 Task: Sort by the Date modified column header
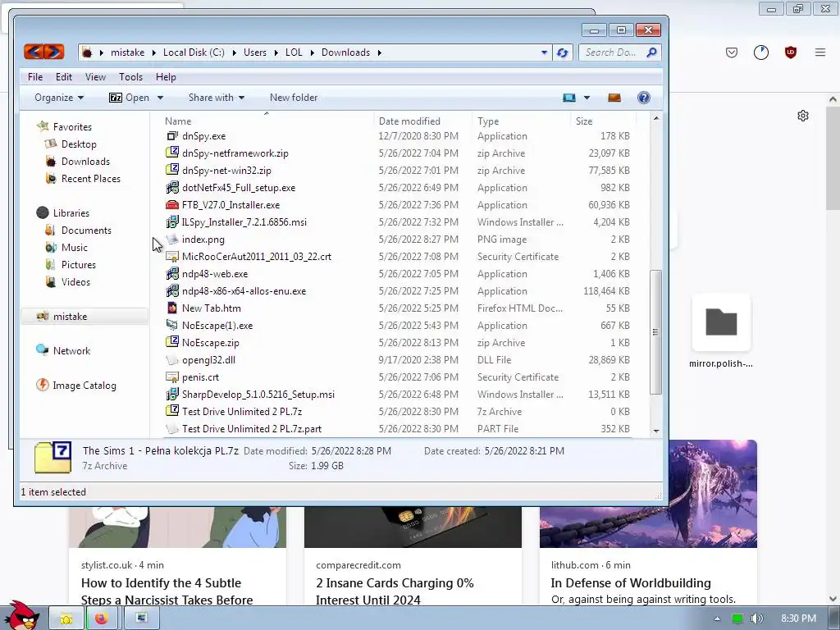[x=422, y=121]
